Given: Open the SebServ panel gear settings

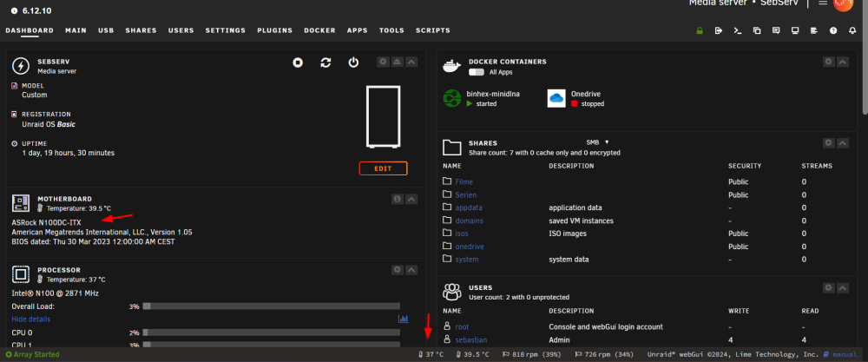Looking at the screenshot, I should click(383, 62).
